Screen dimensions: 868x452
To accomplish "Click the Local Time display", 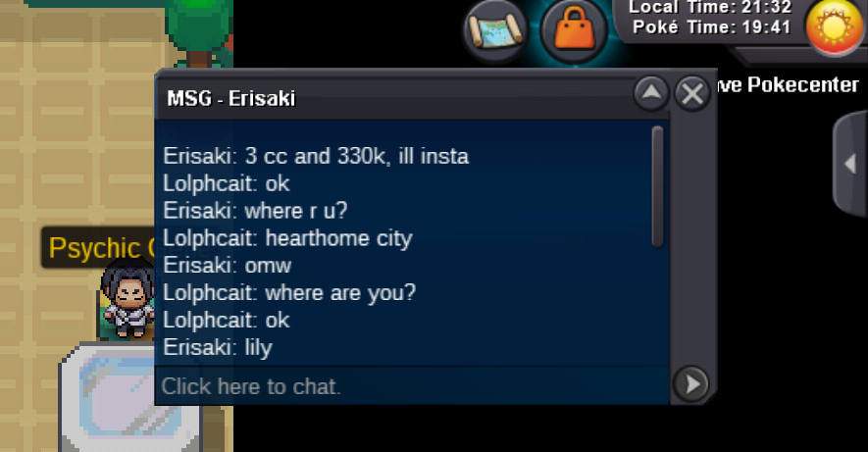I will pyautogui.click(x=710, y=7).
